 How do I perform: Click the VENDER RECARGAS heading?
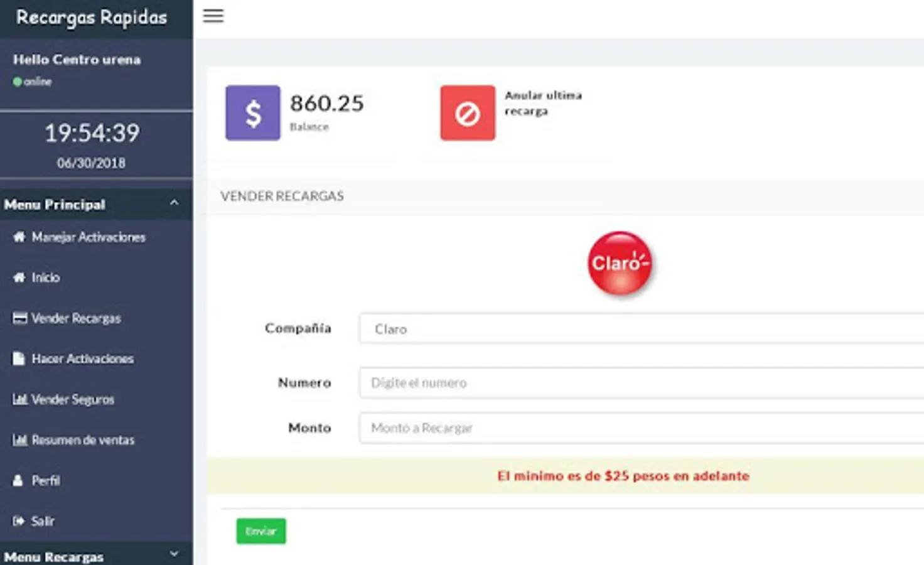click(x=282, y=196)
